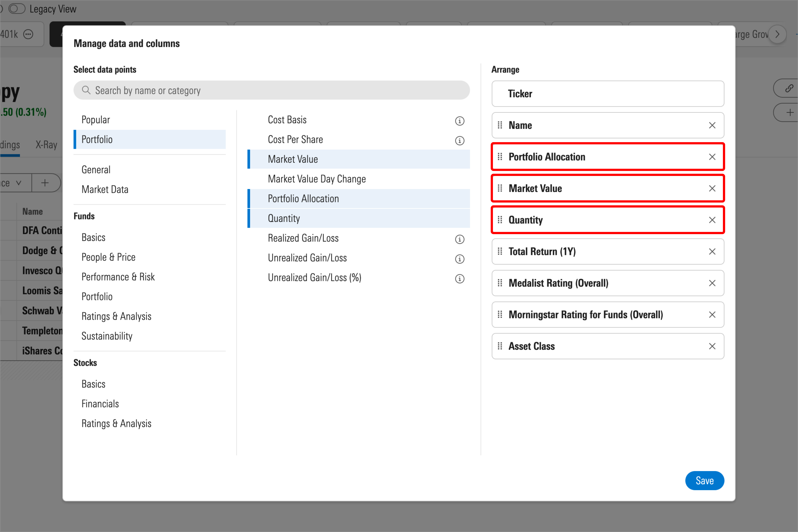Remove the Market Value column
Screen dimensions: 798x532
pos(712,188)
